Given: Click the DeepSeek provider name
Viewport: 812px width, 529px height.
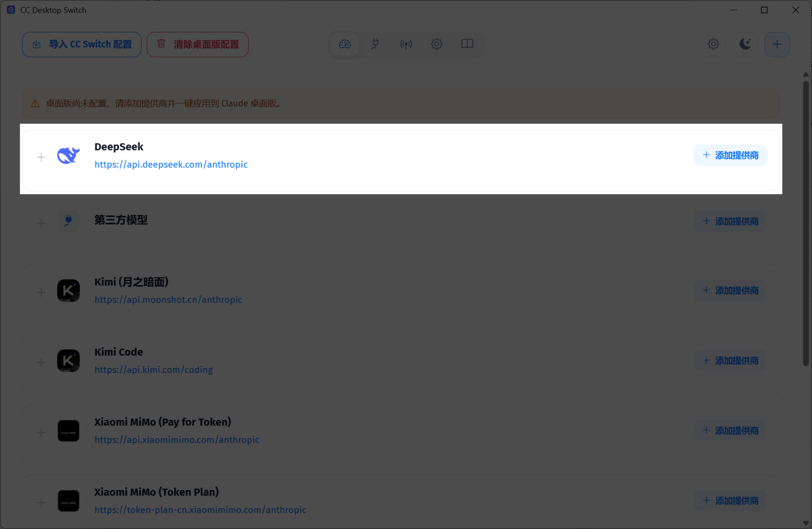Looking at the screenshot, I should pyautogui.click(x=119, y=146).
